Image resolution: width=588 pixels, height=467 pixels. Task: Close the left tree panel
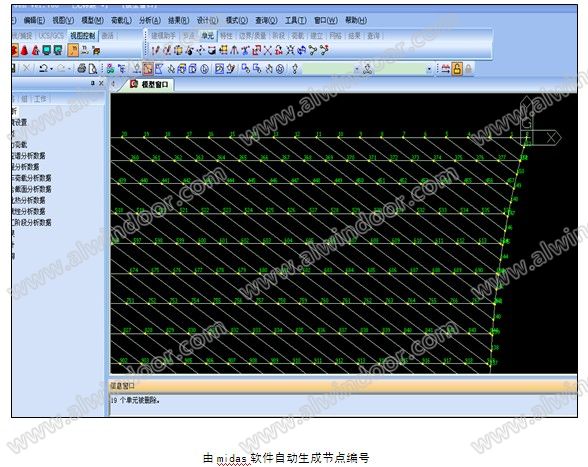coord(101,84)
